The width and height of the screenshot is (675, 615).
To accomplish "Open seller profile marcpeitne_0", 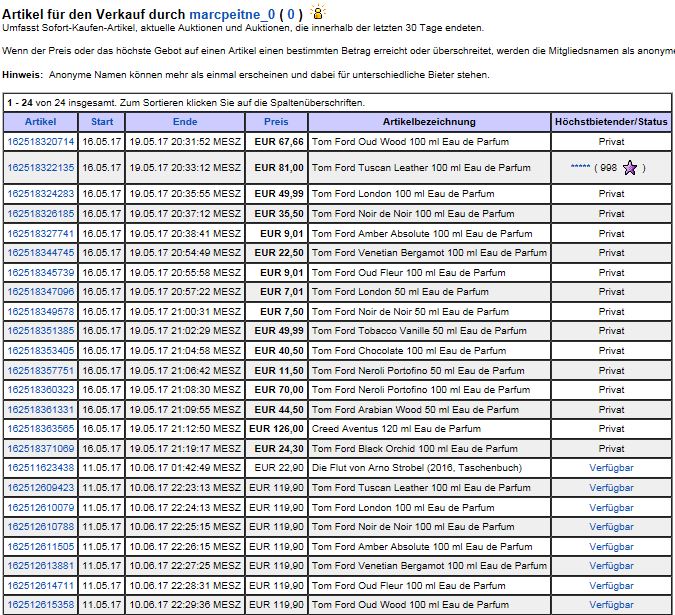I will (232, 15).
